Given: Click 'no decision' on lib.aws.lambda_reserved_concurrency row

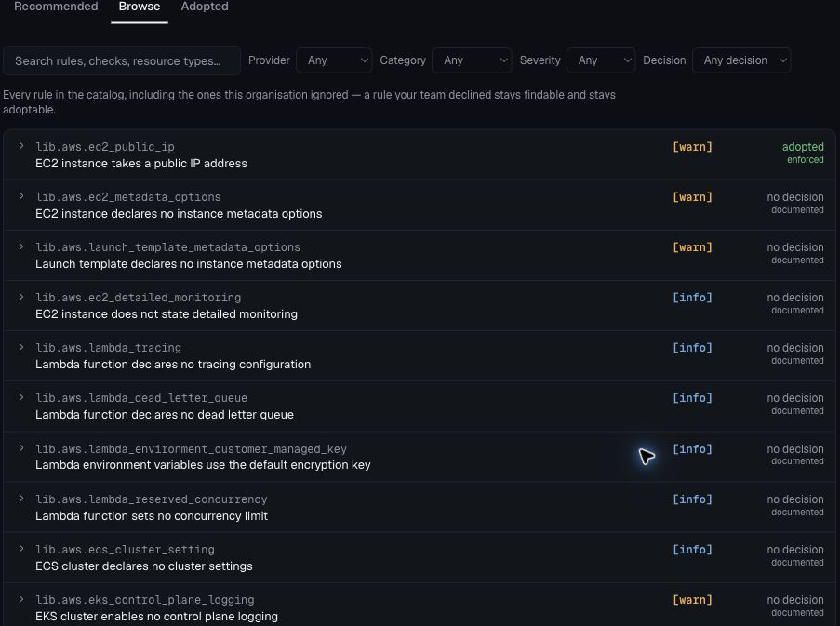Looking at the screenshot, I should (x=795, y=499).
